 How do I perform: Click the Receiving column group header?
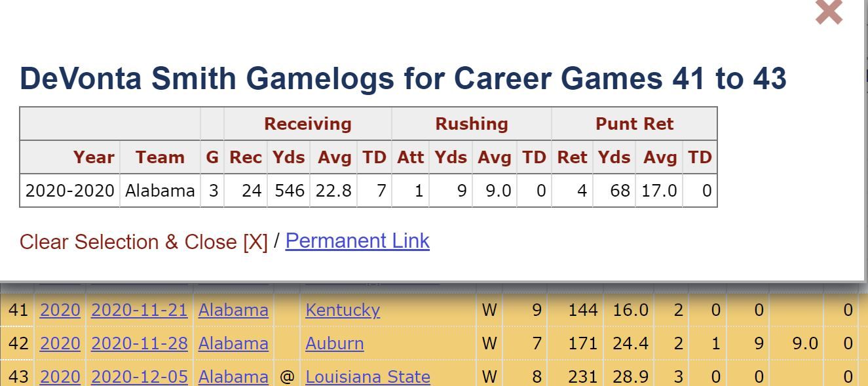click(x=308, y=124)
